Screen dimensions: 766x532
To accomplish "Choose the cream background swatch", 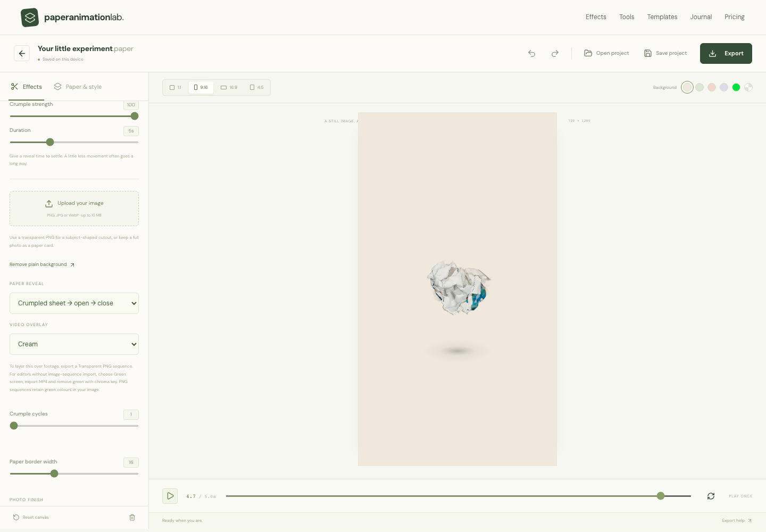I will point(687,87).
